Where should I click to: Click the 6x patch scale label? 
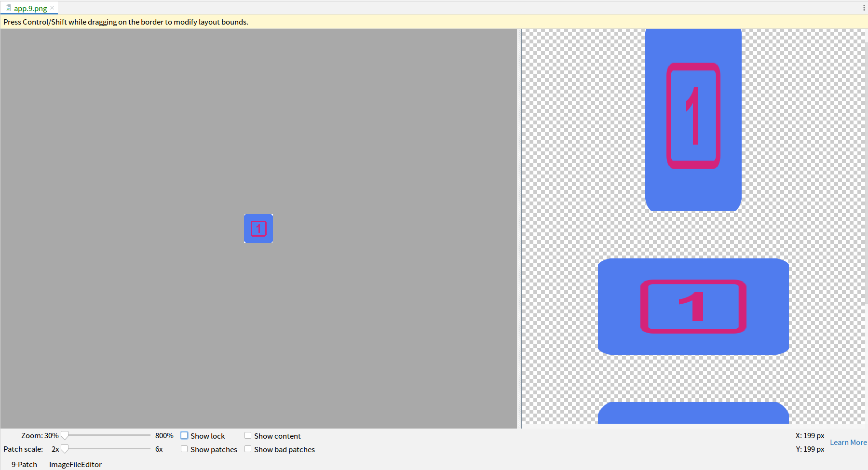pyautogui.click(x=159, y=449)
